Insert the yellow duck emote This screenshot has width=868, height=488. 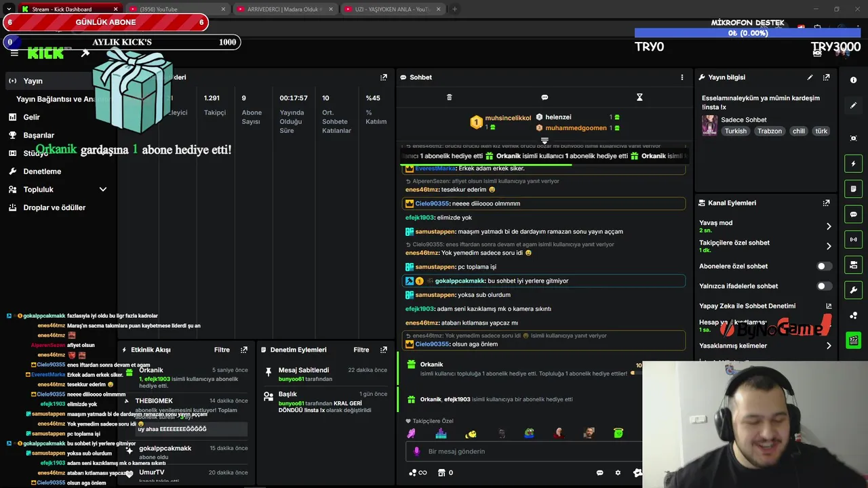471,433
